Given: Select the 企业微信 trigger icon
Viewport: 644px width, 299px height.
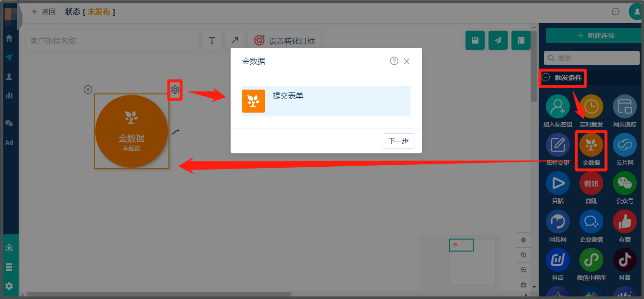Looking at the screenshot, I should click(x=591, y=221).
